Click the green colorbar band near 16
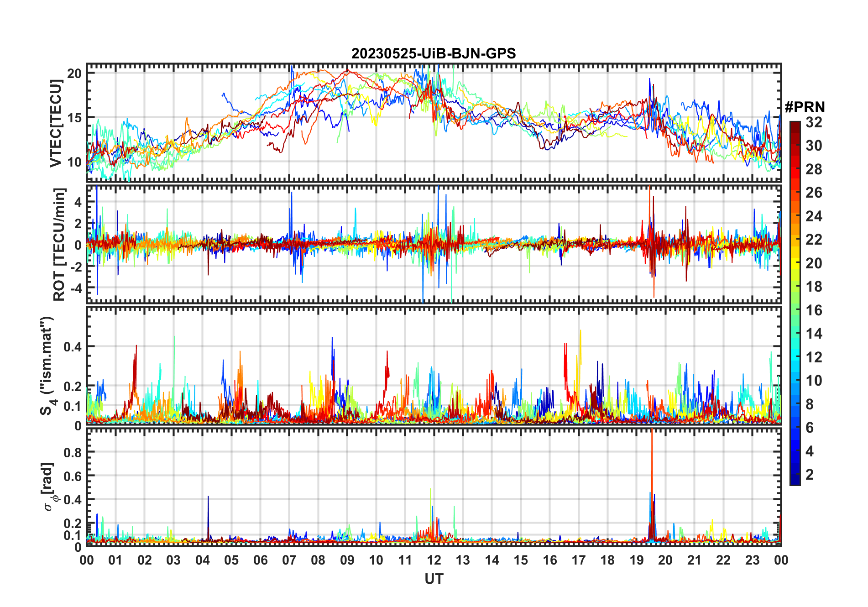868x607 pixels. [x=795, y=310]
